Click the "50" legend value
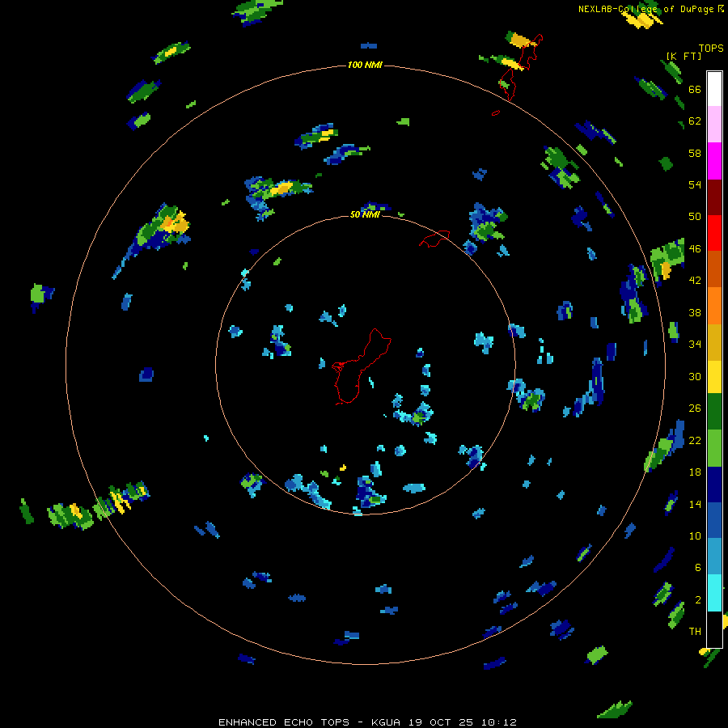The image size is (728, 728). pyautogui.click(x=695, y=217)
